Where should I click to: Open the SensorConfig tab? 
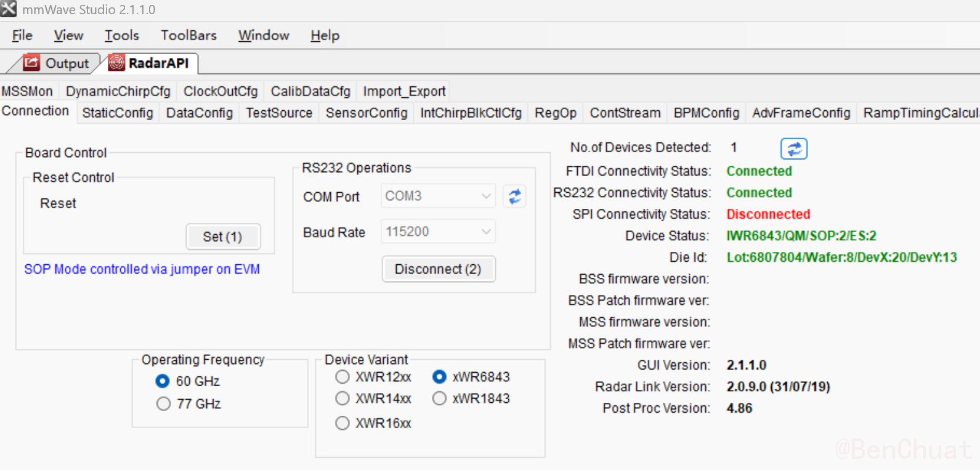(x=366, y=113)
